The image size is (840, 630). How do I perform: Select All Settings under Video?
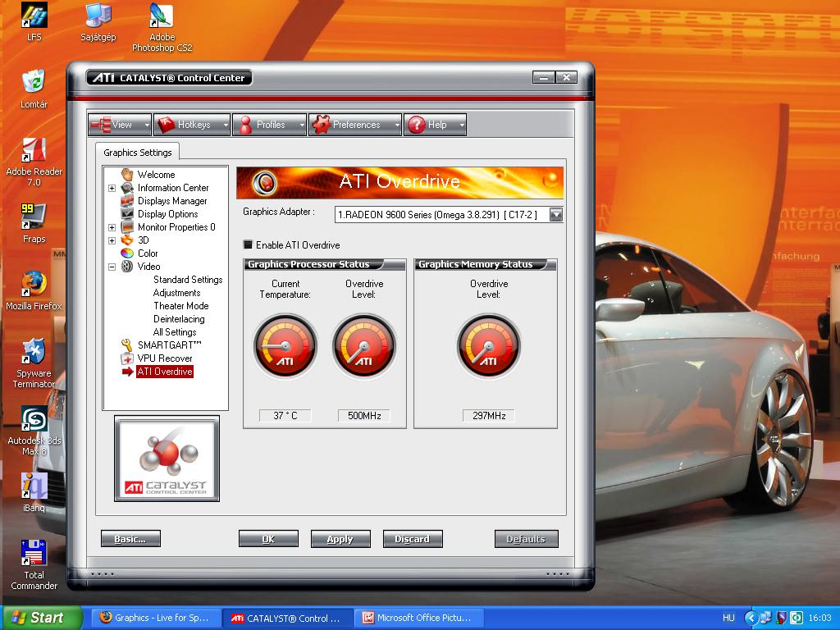175,332
